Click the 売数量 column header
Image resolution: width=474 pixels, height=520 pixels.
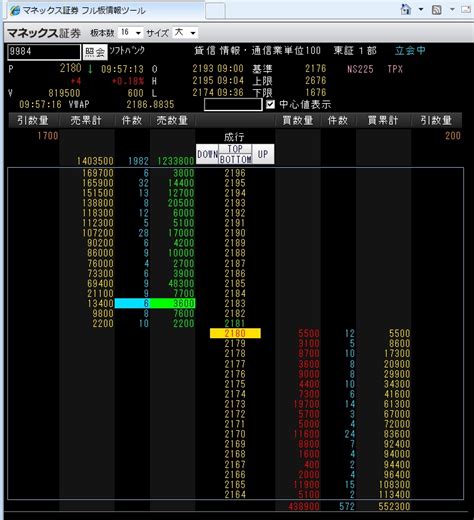[172, 120]
